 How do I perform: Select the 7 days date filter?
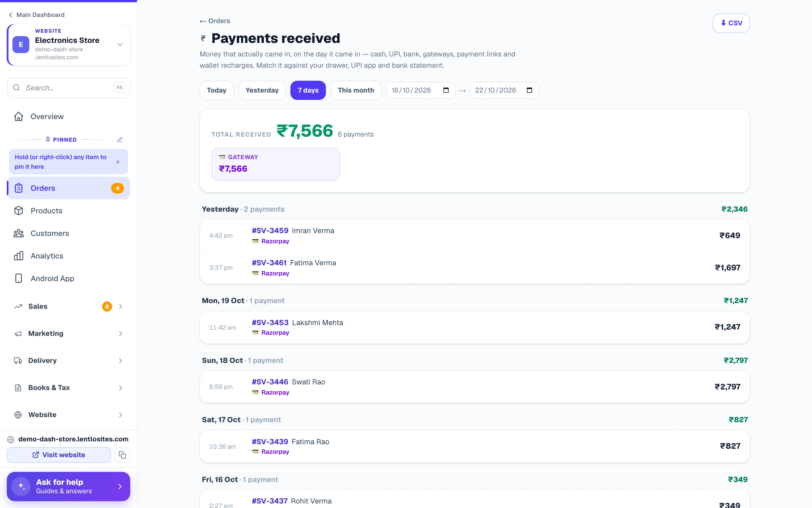click(x=308, y=90)
